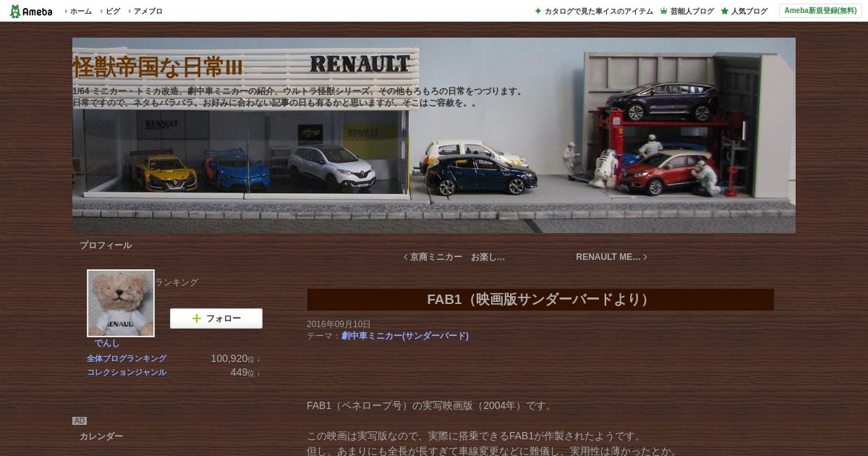Open ピグ in top navigation
Viewport: 868px width, 456px height.
tap(113, 11)
